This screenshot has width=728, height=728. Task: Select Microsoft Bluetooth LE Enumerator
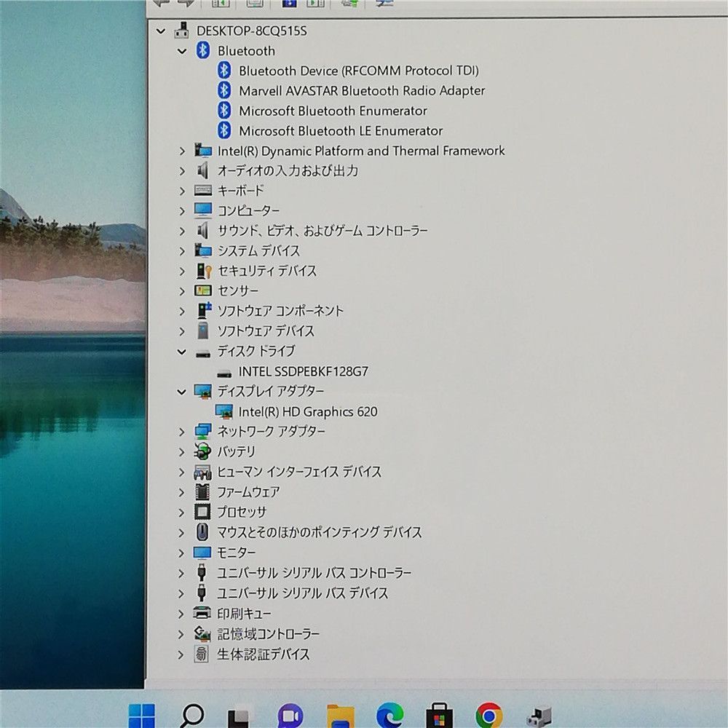[341, 131]
